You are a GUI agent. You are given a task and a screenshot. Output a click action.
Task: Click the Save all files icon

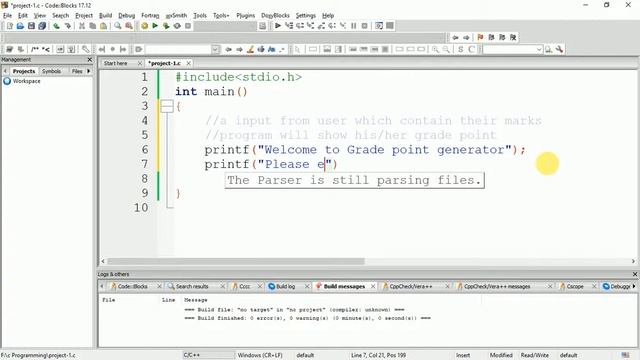(x=42, y=26)
